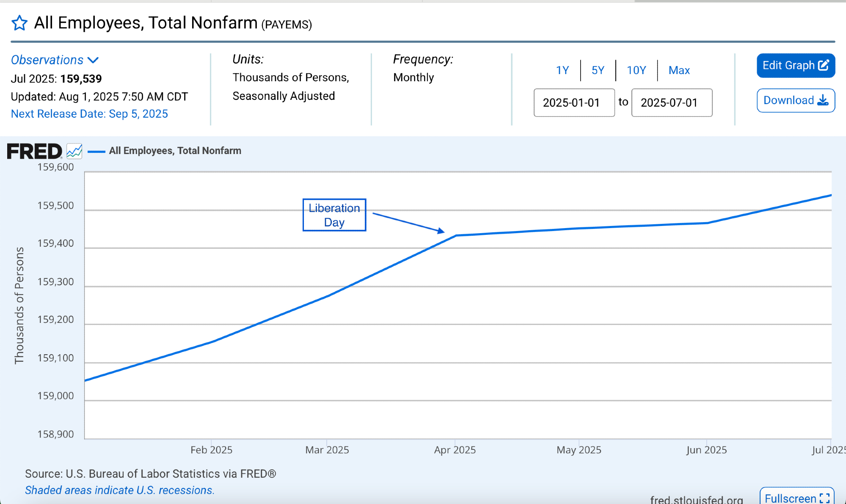The width and height of the screenshot is (846, 504).
Task: Click the favorite star icon beside title
Action: point(19,23)
